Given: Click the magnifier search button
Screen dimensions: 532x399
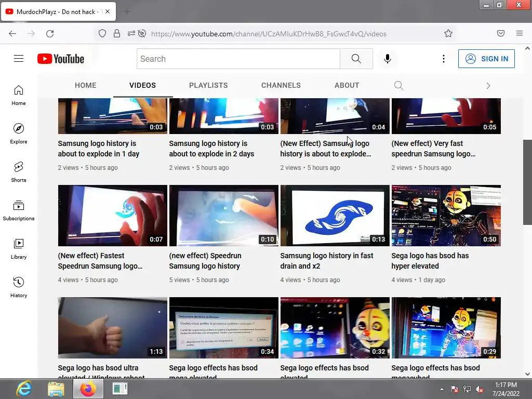Looking at the screenshot, I should [x=356, y=59].
